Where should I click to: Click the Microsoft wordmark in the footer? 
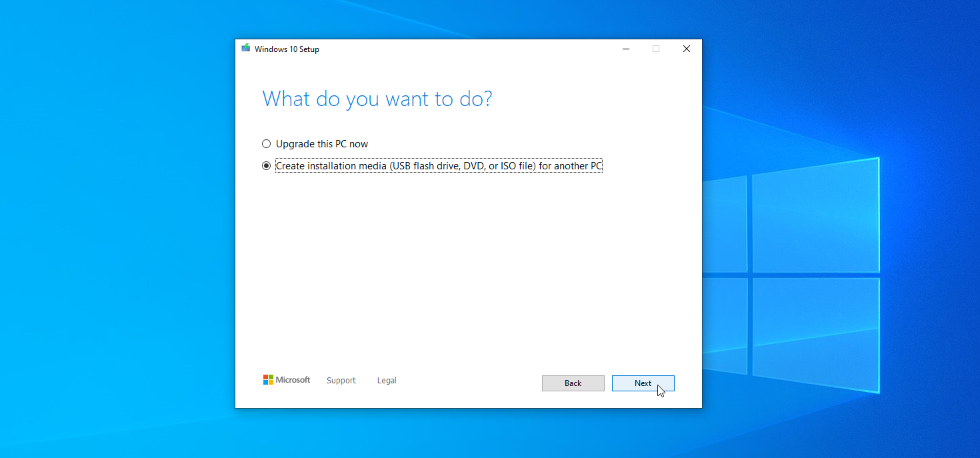293,379
